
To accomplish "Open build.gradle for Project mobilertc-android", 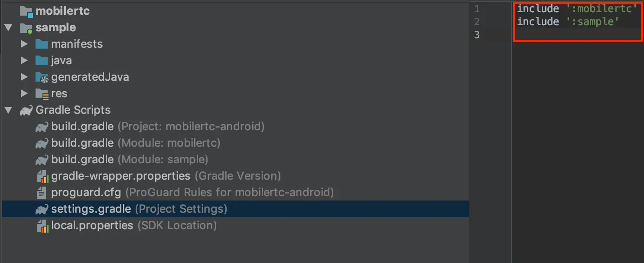I will [82, 127].
